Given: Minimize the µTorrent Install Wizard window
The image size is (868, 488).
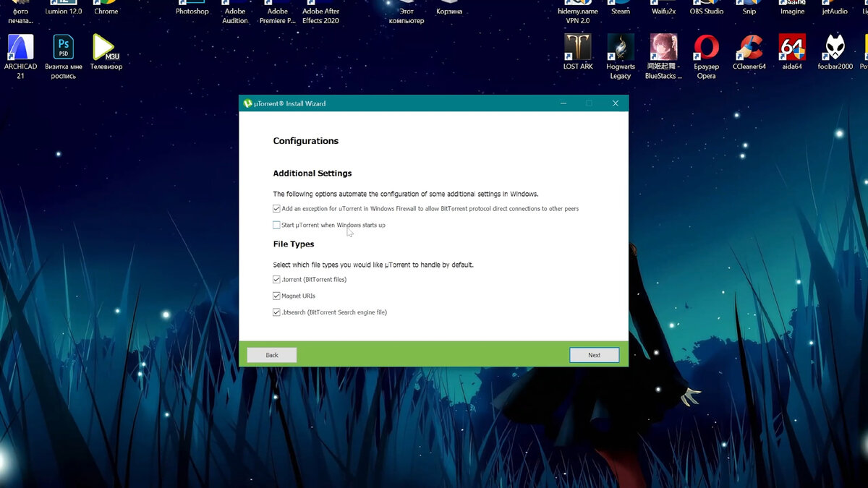Looking at the screenshot, I should pos(563,103).
